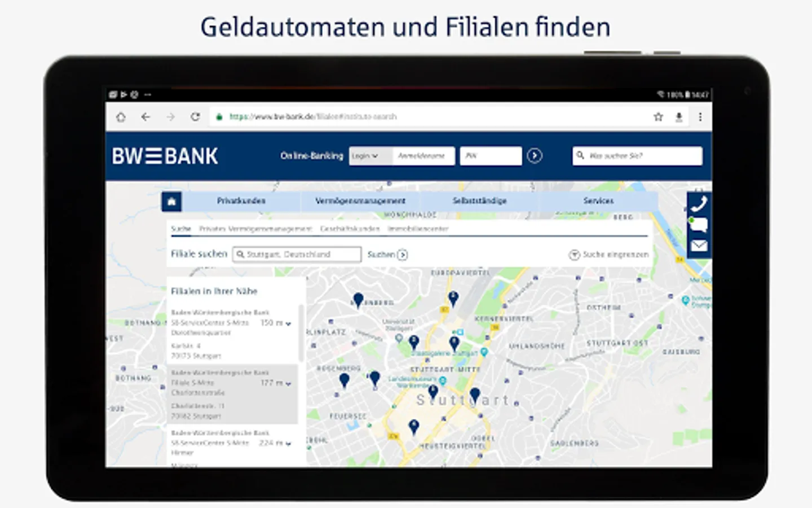Screen dimensions: 812x508
Task: Select the SB-ServiceCenter Dorotheenquartier list entry
Action: 232,334
